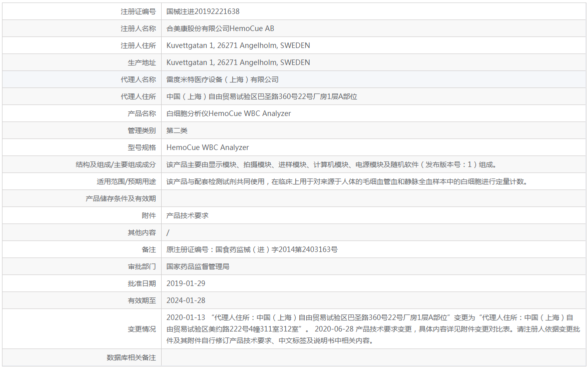Select registrant name 合美康股份有限公司HemoCue AB

coord(220,28)
